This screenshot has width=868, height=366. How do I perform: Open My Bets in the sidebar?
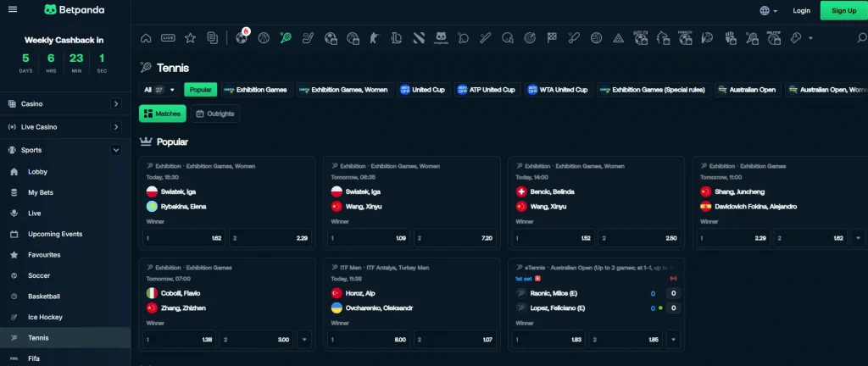40,192
